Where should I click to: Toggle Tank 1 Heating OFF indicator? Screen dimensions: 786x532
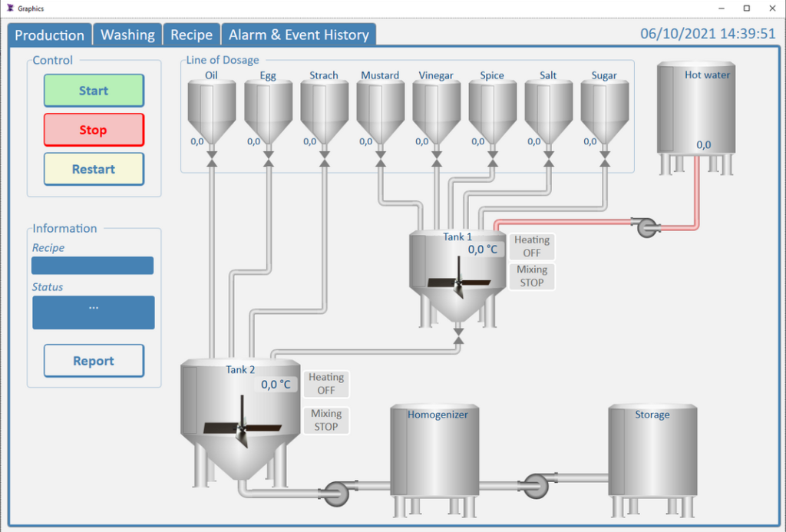click(x=531, y=246)
